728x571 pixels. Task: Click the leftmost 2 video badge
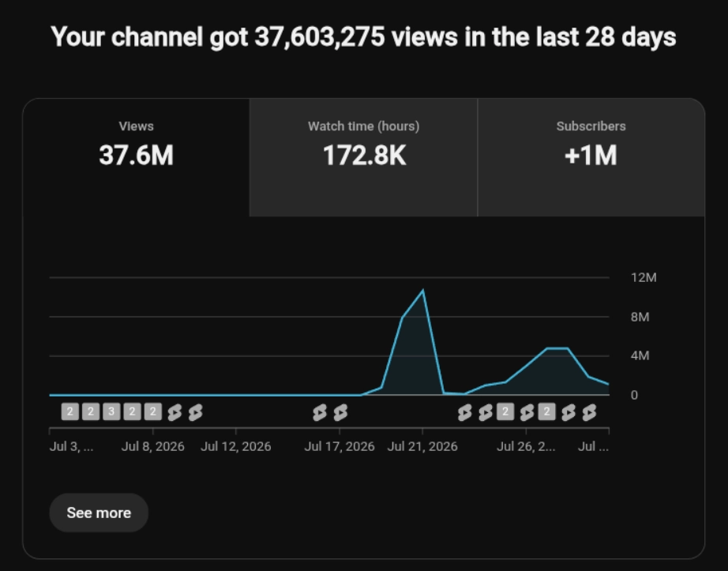point(70,411)
